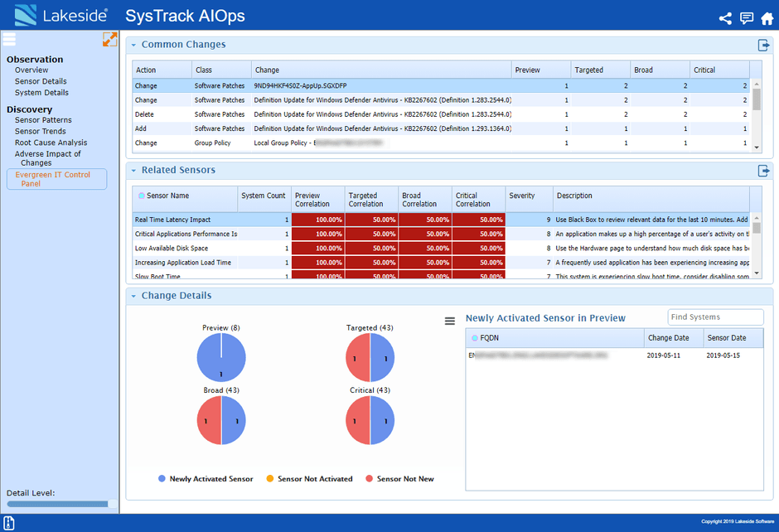Collapse the Common Changes section

click(x=133, y=46)
